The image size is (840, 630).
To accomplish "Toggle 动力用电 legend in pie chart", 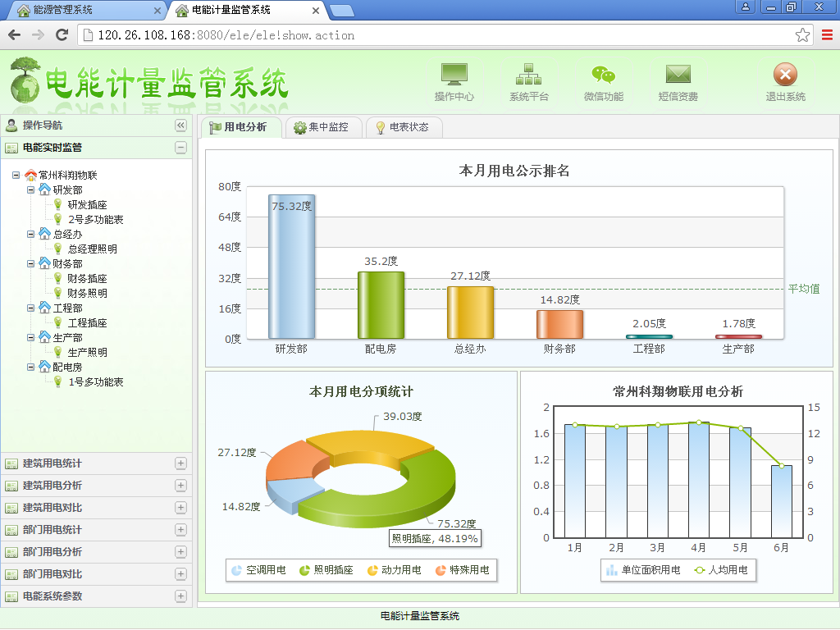I will point(395,570).
